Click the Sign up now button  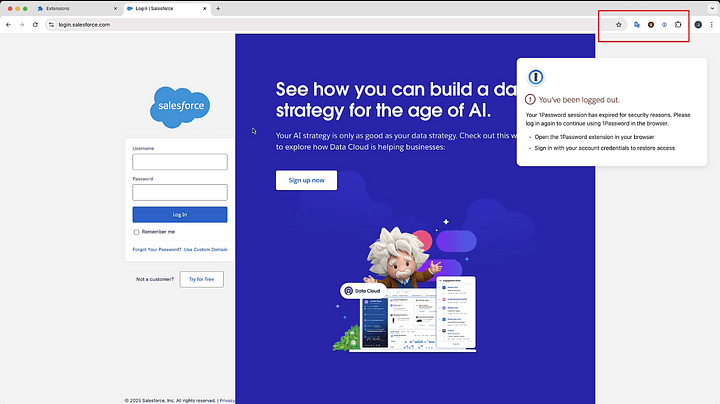coord(306,180)
